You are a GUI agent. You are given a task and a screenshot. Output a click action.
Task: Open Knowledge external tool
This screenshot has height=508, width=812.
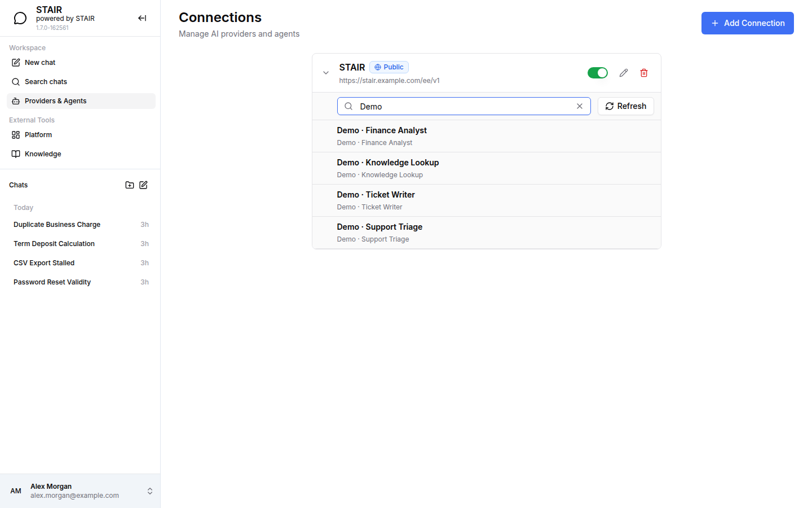point(81,154)
